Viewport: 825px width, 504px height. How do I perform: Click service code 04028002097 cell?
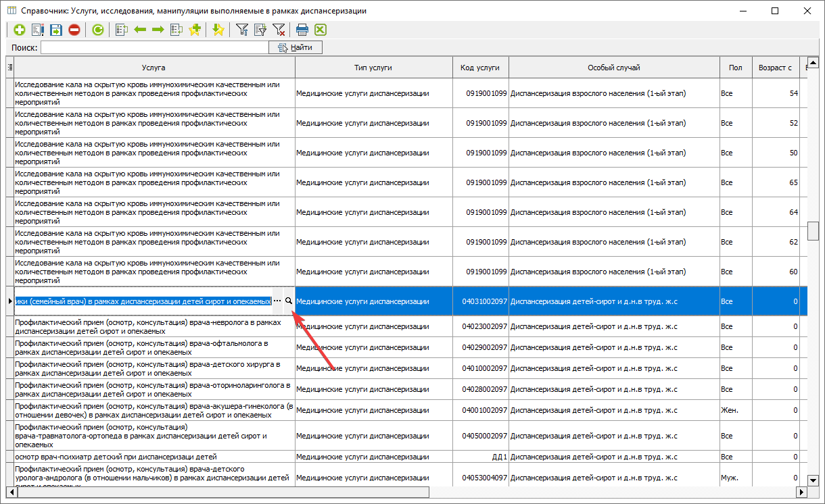(481, 390)
